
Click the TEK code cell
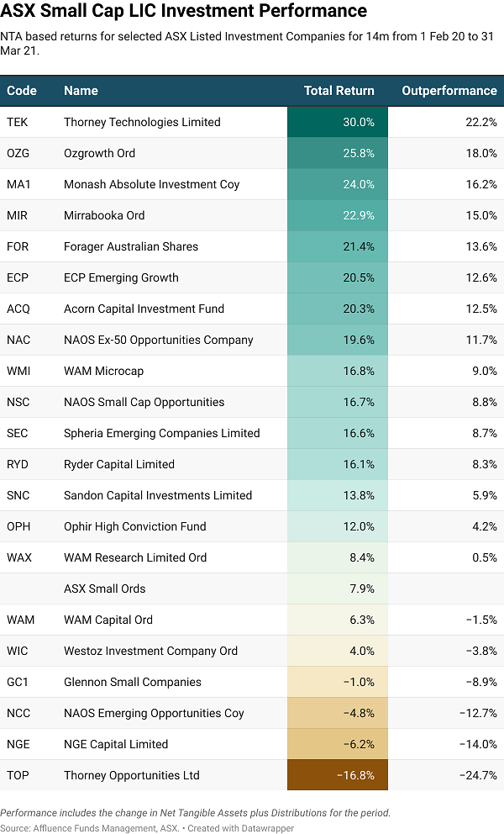(x=17, y=122)
